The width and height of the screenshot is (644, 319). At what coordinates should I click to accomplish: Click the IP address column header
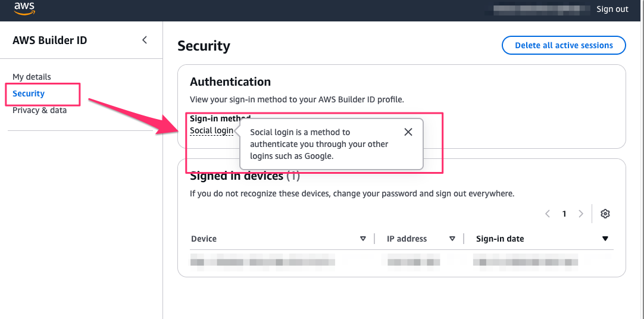tap(407, 239)
